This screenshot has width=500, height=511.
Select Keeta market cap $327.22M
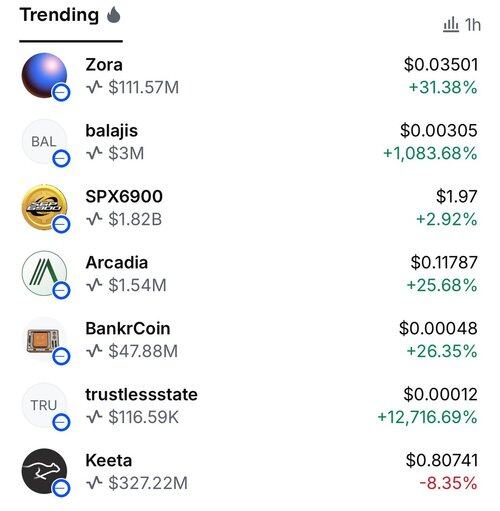[x=148, y=483]
